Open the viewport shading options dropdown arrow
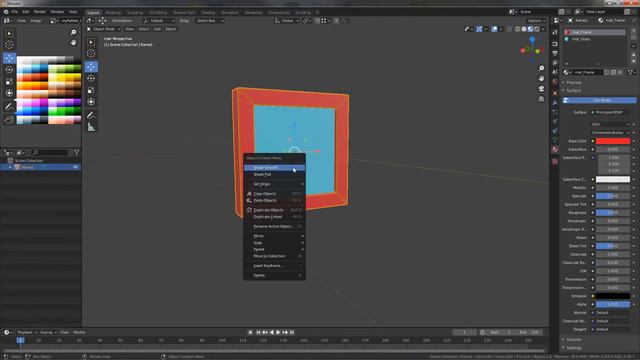640x360 pixels. (x=543, y=29)
